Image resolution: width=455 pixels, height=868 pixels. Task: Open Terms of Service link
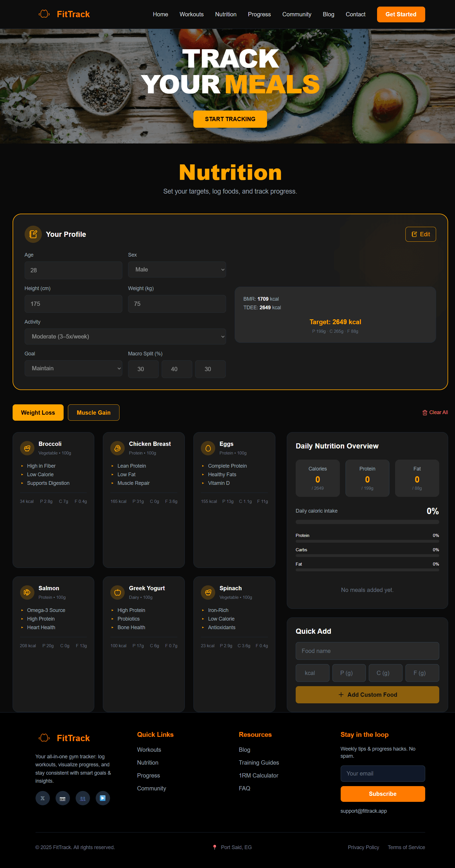click(x=406, y=847)
